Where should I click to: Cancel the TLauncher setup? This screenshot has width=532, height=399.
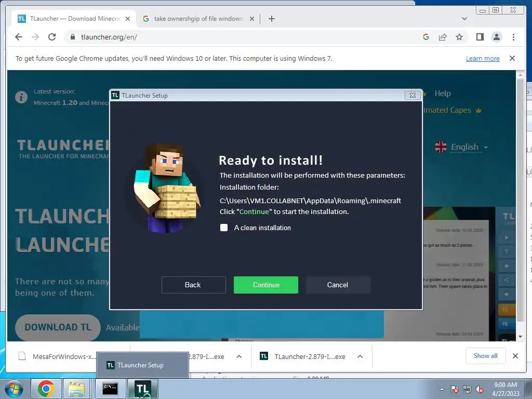pos(338,285)
